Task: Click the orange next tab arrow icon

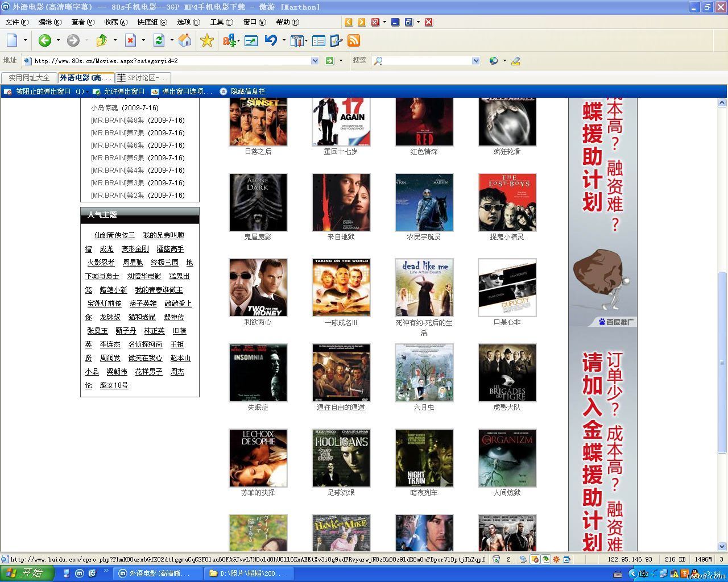Action: pyautogui.click(x=362, y=22)
